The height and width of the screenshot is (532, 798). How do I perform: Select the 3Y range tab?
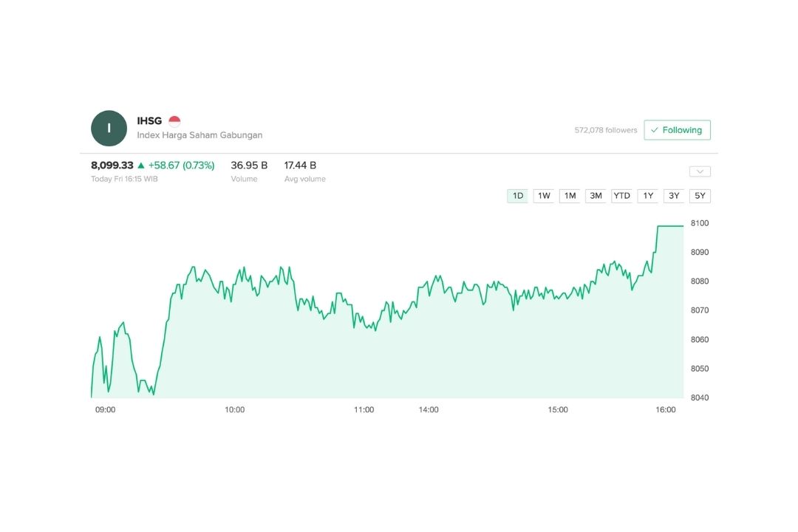click(x=674, y=196)
